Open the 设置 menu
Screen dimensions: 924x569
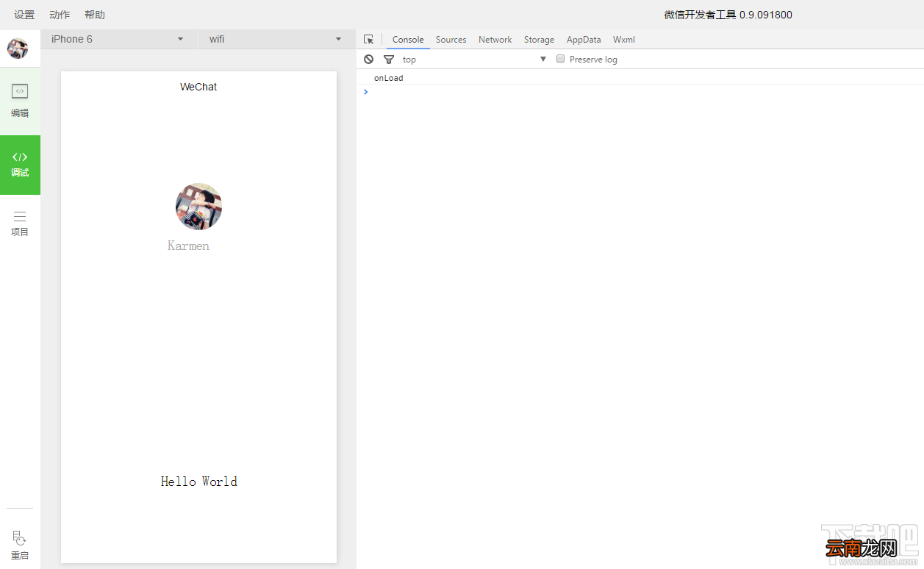(x=24, y=15)
